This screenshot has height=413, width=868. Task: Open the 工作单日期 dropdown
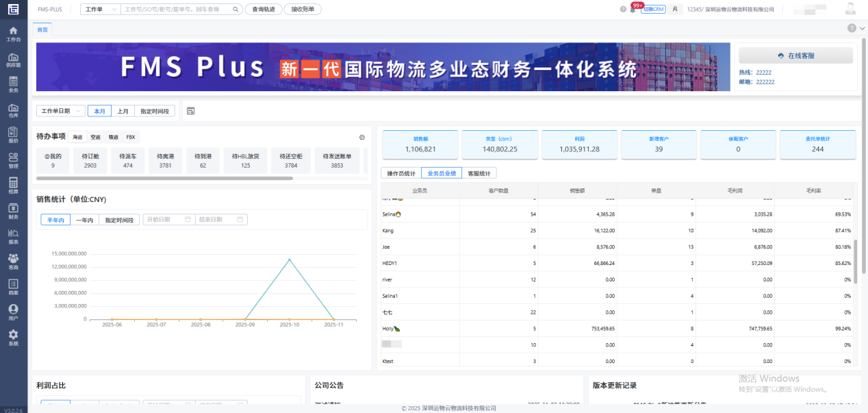pos(60,111)
